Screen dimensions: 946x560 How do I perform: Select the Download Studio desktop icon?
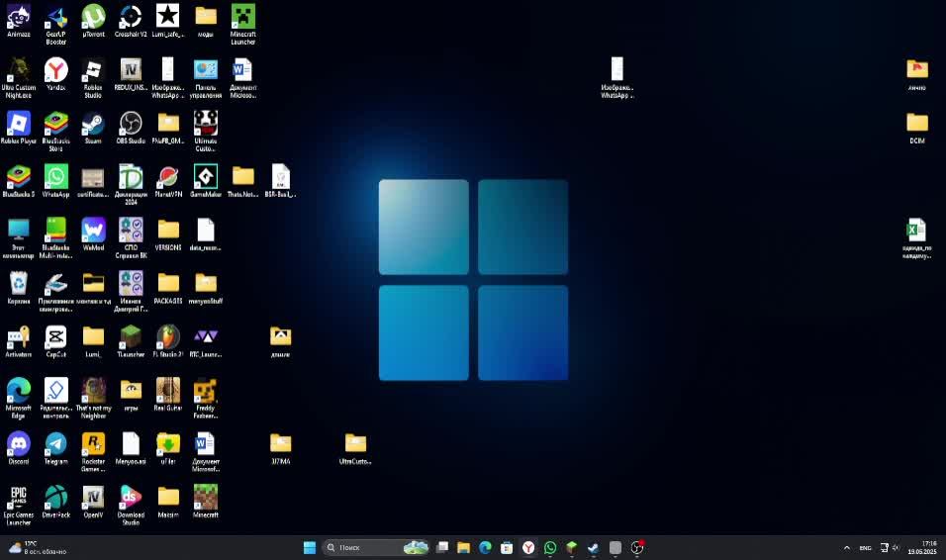pyautogui.click(x=131, y=505)
